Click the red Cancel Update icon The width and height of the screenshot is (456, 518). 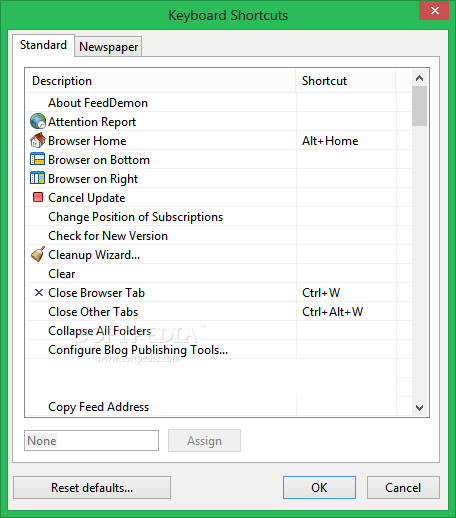point(38,197)
